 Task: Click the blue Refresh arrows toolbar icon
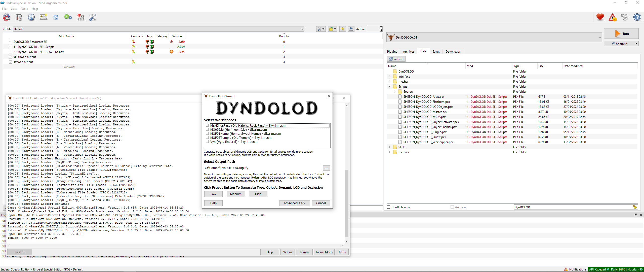(56, 17)
